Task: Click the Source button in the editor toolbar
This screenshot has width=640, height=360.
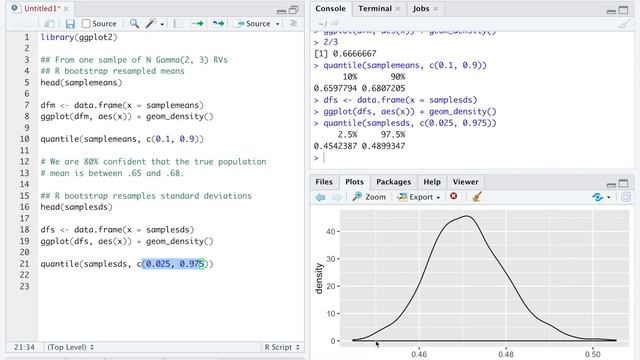Action: click(253, 24)
